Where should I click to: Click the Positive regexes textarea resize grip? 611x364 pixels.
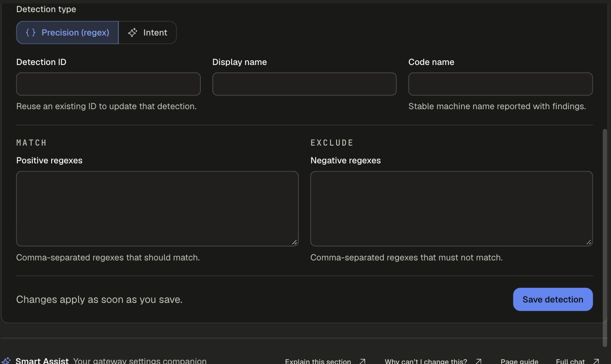pos(294,242)
